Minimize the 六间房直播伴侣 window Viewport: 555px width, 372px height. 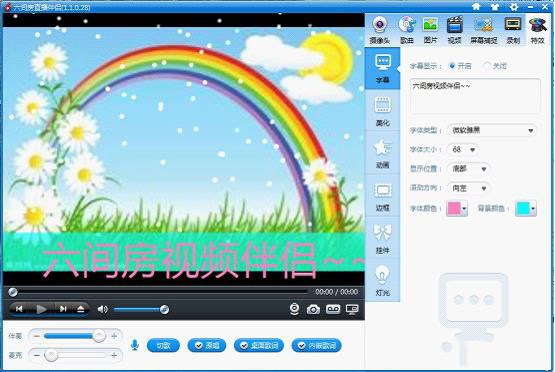click(x=530, y=7)
